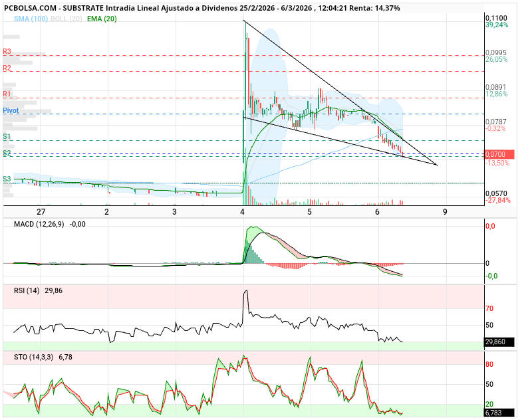
Task: Click the MACD (12,26,9) indicator label
Action: pos(40,225)
